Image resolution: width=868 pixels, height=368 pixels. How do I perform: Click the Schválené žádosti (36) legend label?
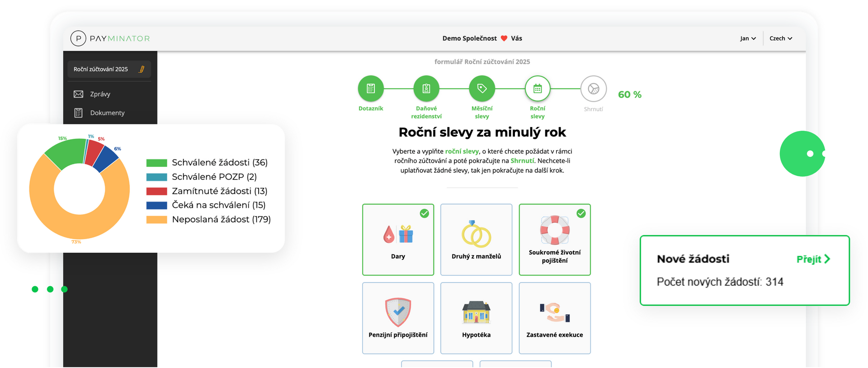point(220,162)
